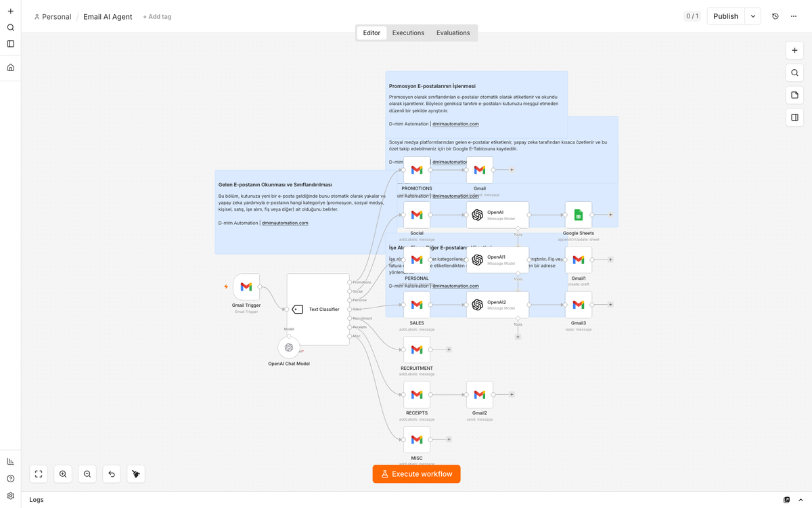Add a tool under OpenAI2 Tools plus
Image resolution: width=812 pixels, height=508 pixels.
[x=518, y=337]
